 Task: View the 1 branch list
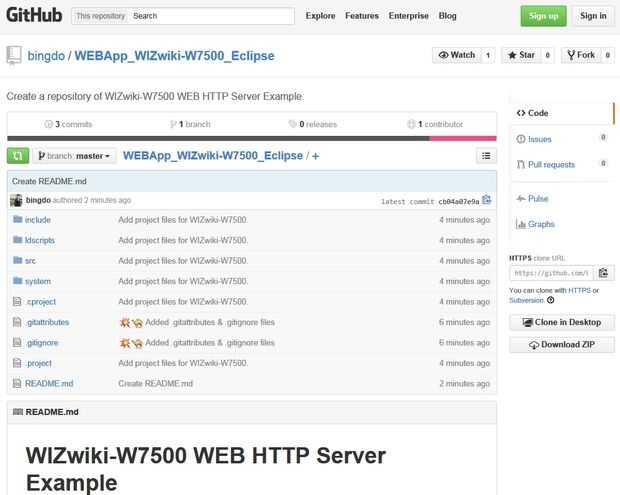pos(190,124)
